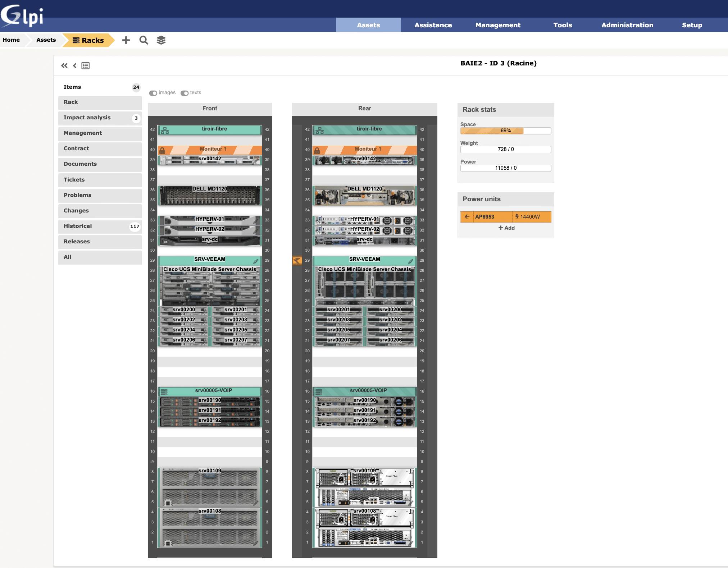Click the Home breadcrumb link
The height and width of the screenshot is (568, 728).
(x=11, y=40)
